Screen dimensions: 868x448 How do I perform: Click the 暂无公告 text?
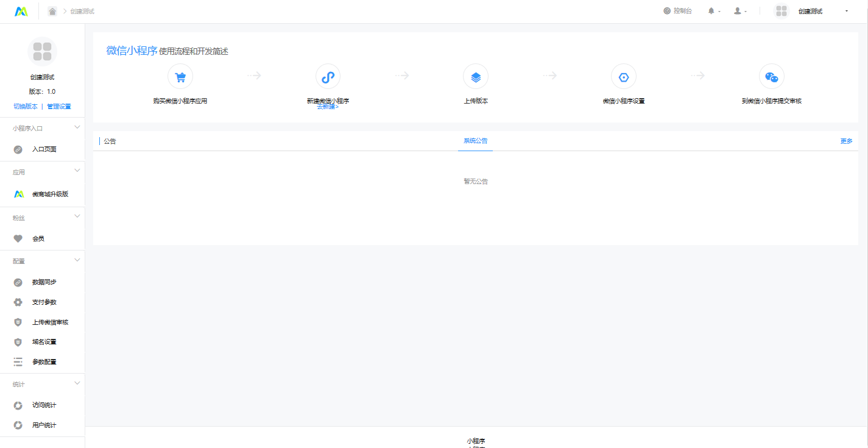click(476, 182)
